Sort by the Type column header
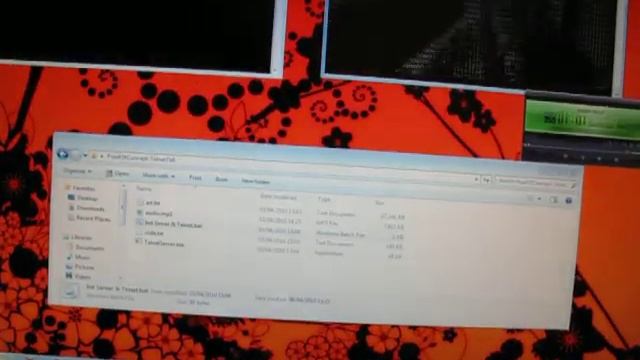Viewport: 640px width, 360px height. pyautogui.click(x=324, y=199)
